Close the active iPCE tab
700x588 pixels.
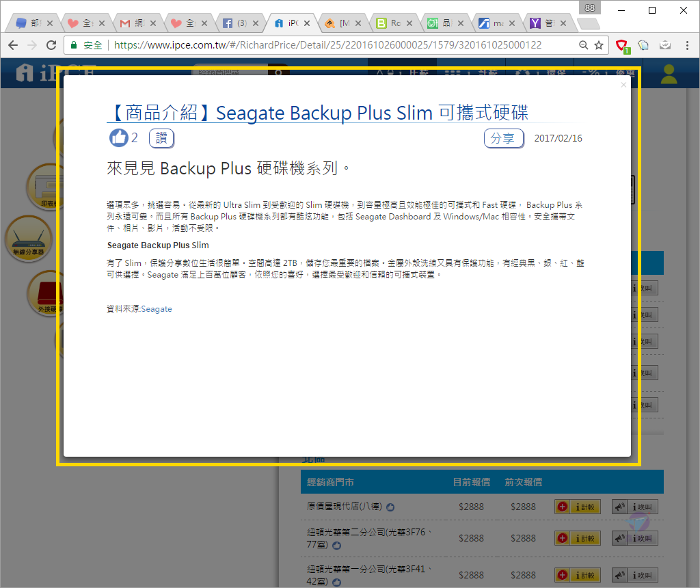point(307,23)
